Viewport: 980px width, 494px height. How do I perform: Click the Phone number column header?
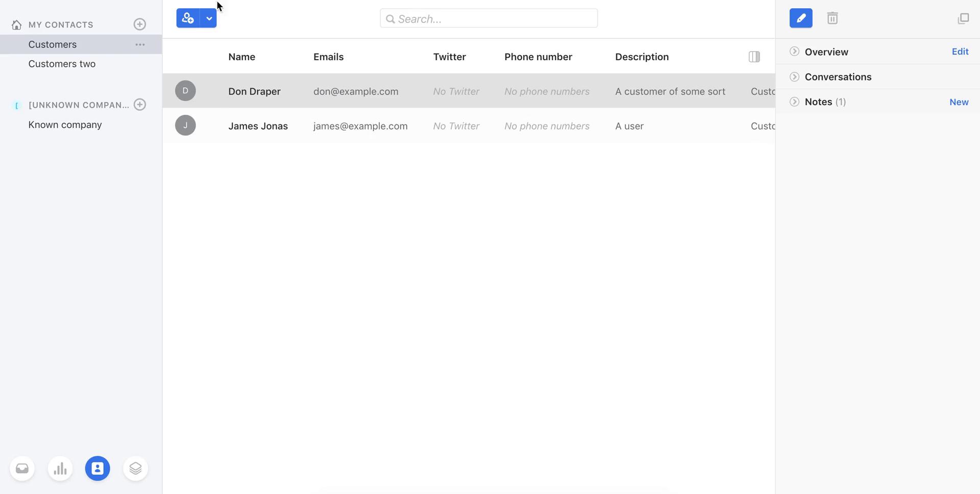click(538, 57)
